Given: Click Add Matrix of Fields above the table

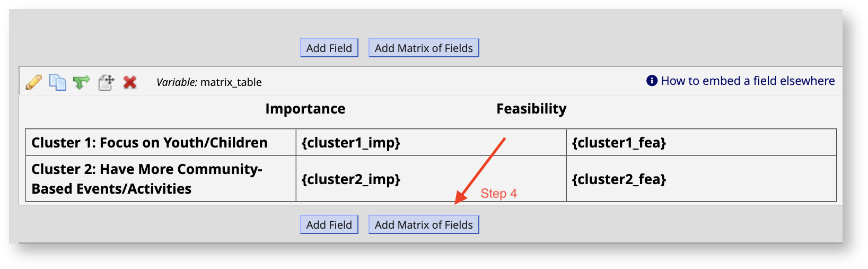Looking at the screenshot, I should (424, 48).
